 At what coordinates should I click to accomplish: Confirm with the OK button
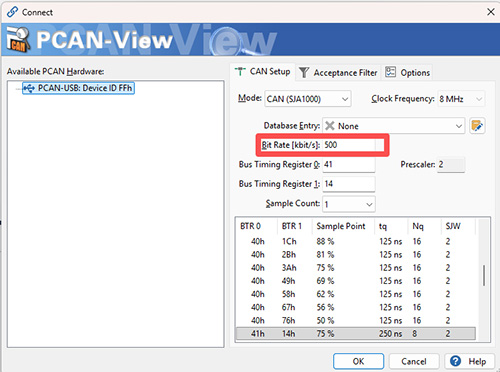click(x=358, y=361)
